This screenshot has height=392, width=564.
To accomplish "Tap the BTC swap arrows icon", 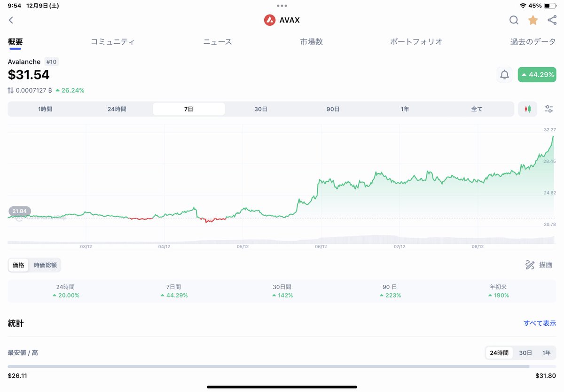I will tap(11, 90).
